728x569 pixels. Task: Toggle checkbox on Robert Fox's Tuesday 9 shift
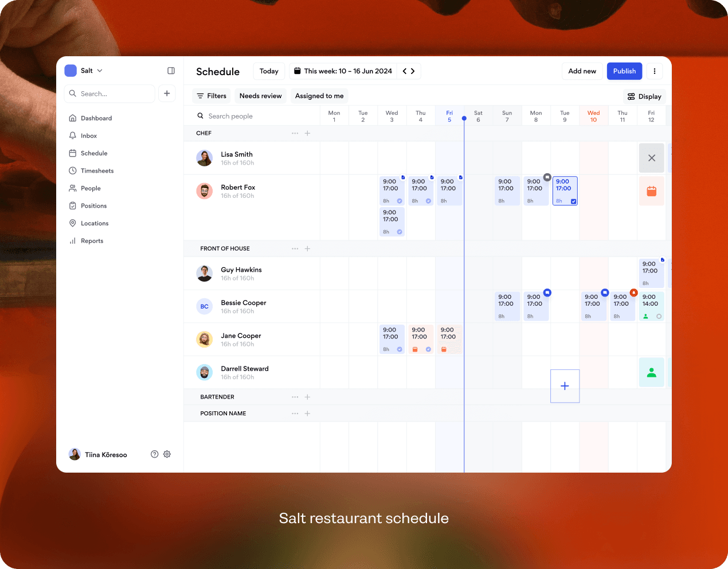tap(573, 201)
